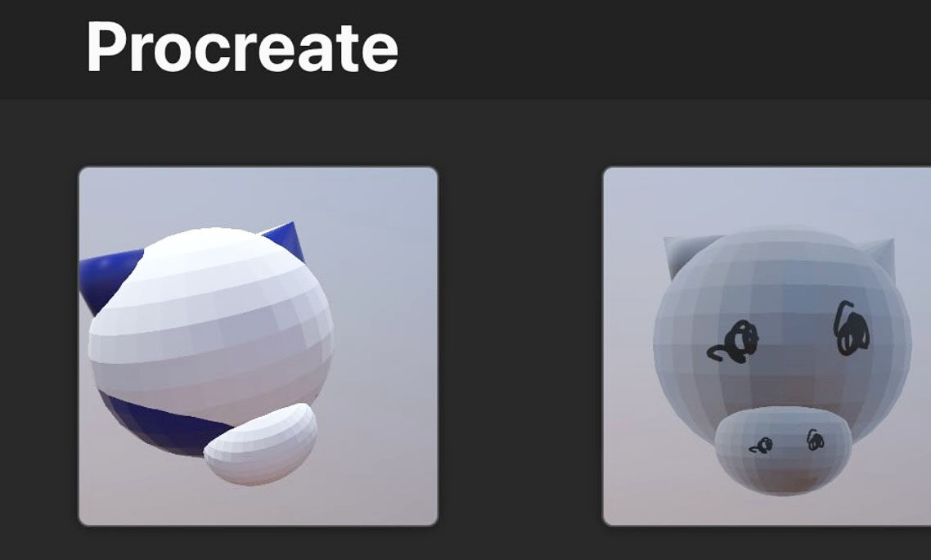Click the gray right ear on second model

click(x=880, y=254)
